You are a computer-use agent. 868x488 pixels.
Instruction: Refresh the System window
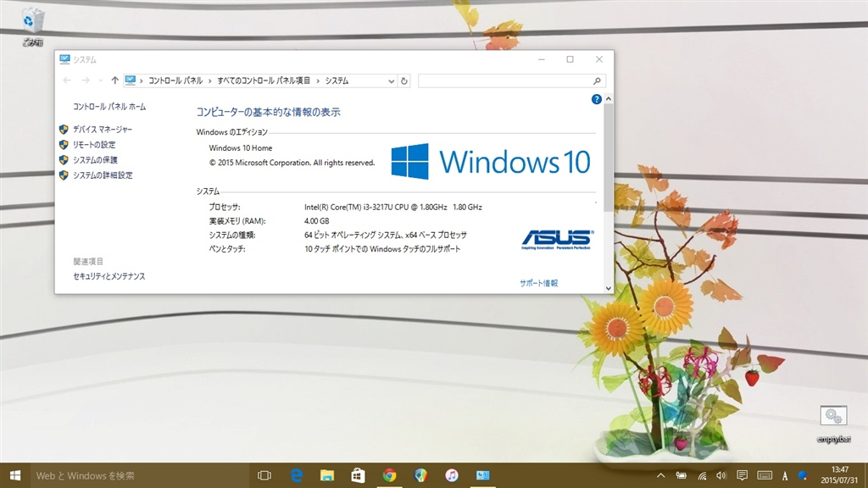click(x=404, y=80)
